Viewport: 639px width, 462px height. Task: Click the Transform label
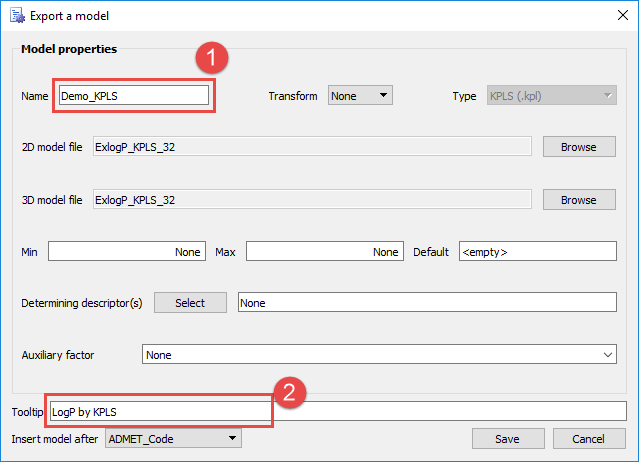pos(293,96)
